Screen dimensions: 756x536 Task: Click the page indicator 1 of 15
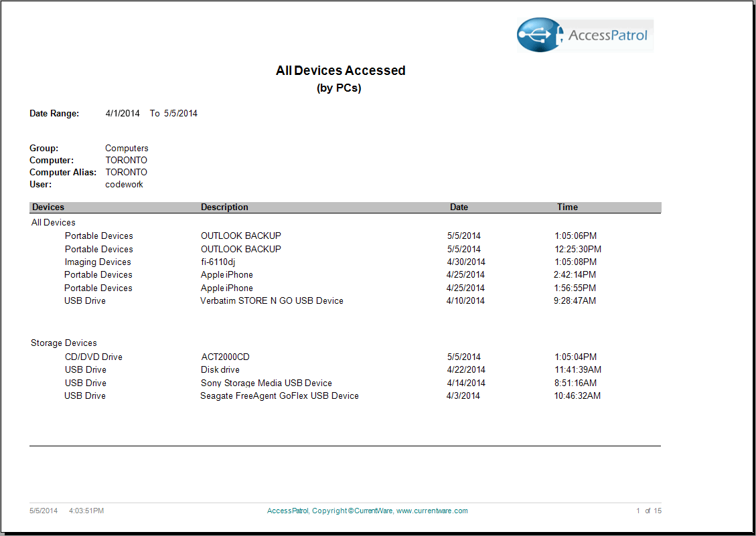pos(648,511)
